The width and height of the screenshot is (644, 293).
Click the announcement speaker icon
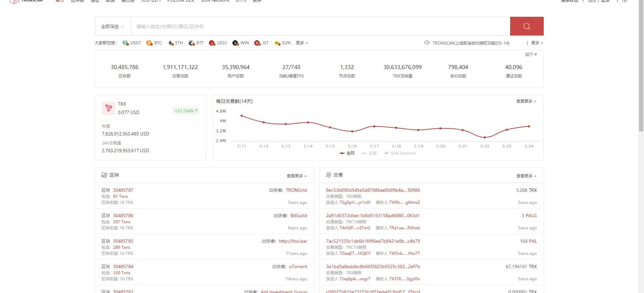427,43
